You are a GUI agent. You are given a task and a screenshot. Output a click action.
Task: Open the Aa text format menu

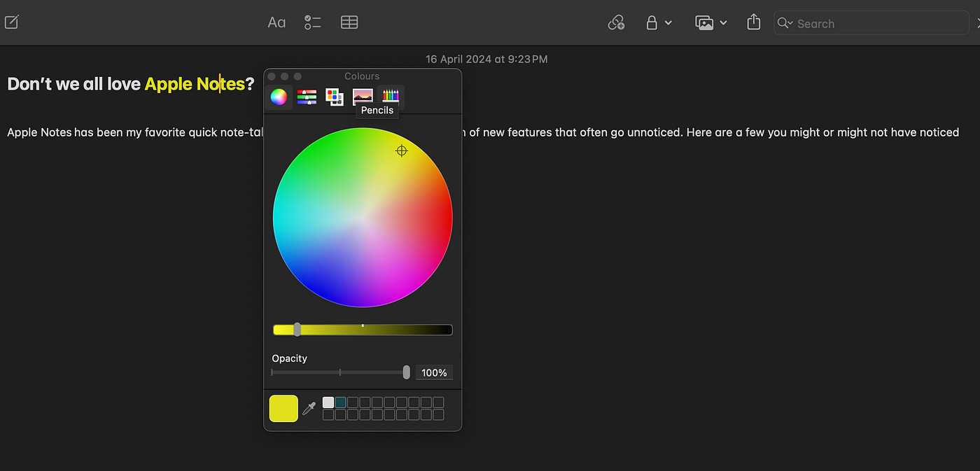click(276, 22)
